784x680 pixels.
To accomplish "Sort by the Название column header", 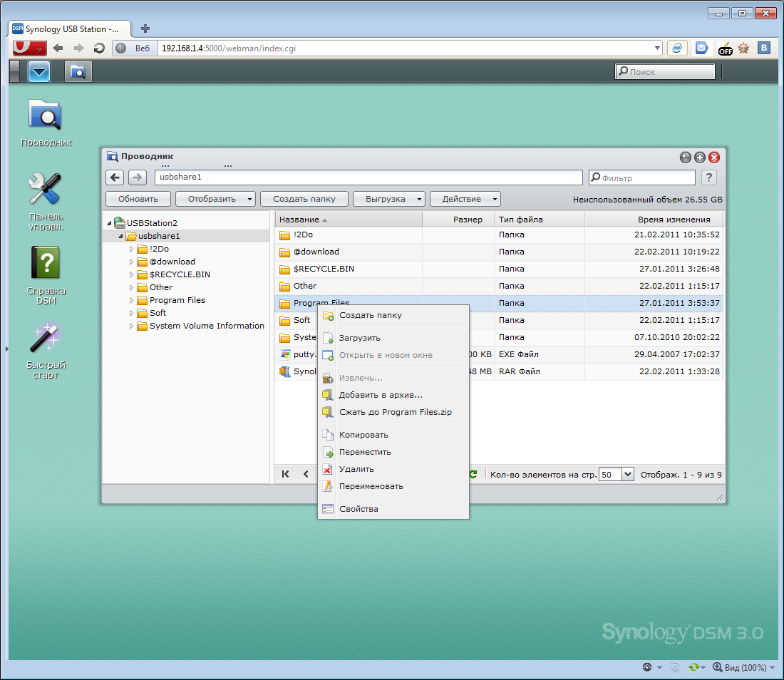I will click(x=349, y=220).
